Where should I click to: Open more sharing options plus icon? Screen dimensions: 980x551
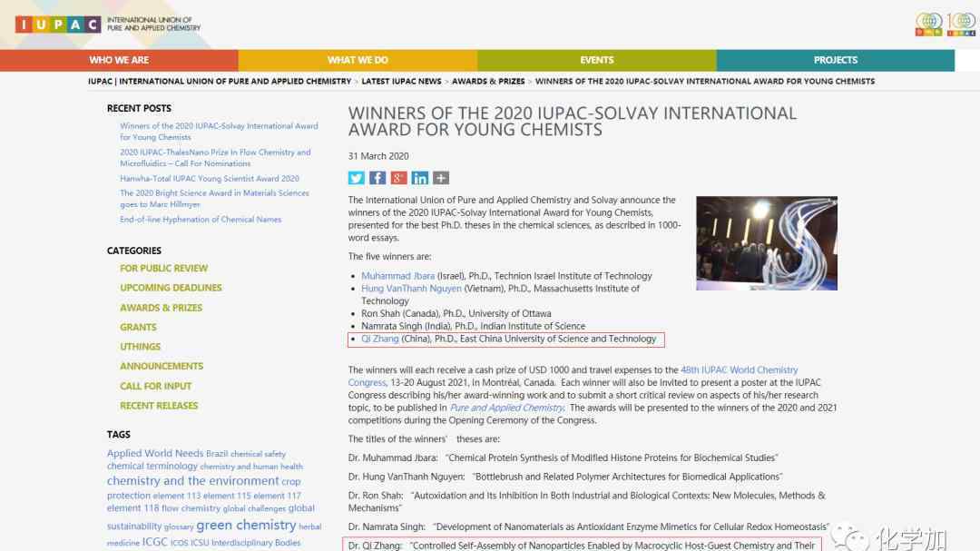441,178
